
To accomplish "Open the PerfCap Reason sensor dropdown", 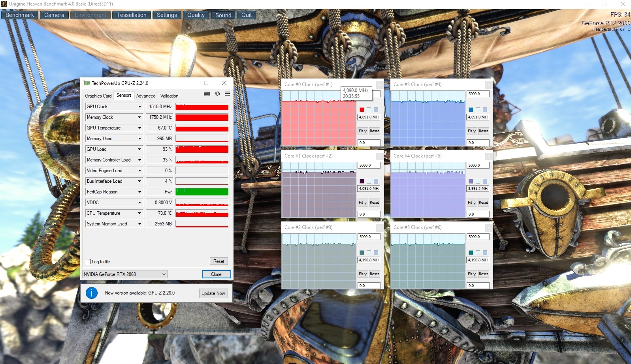I will coord(139,192).
